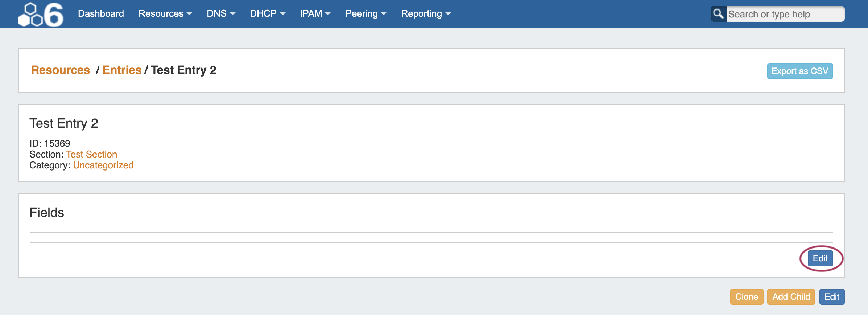Click the Uncategorized category link
The width and height of the screenshot is (868, 315).
(103, 165)
